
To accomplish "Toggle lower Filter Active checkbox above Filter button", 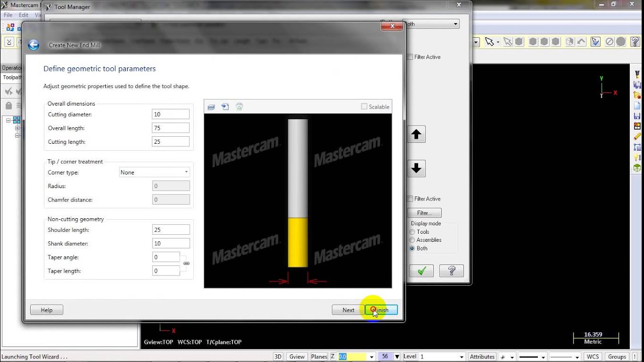I will (x=410, y=199).
